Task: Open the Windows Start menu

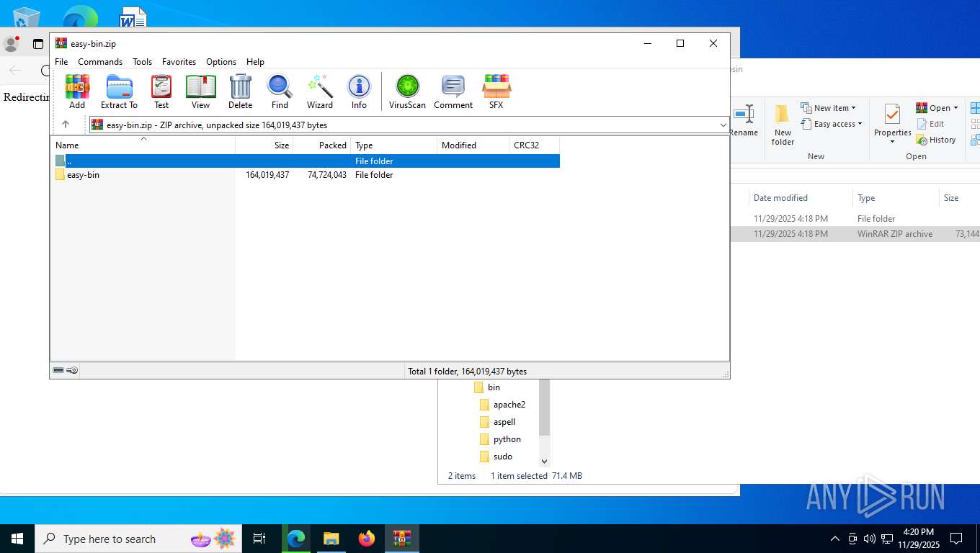Action: [x=17, y=539]
